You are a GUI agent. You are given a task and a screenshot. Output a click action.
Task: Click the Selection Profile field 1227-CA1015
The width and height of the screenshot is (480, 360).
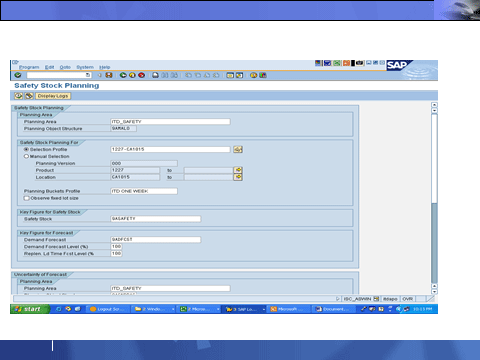tap(170, 149)
